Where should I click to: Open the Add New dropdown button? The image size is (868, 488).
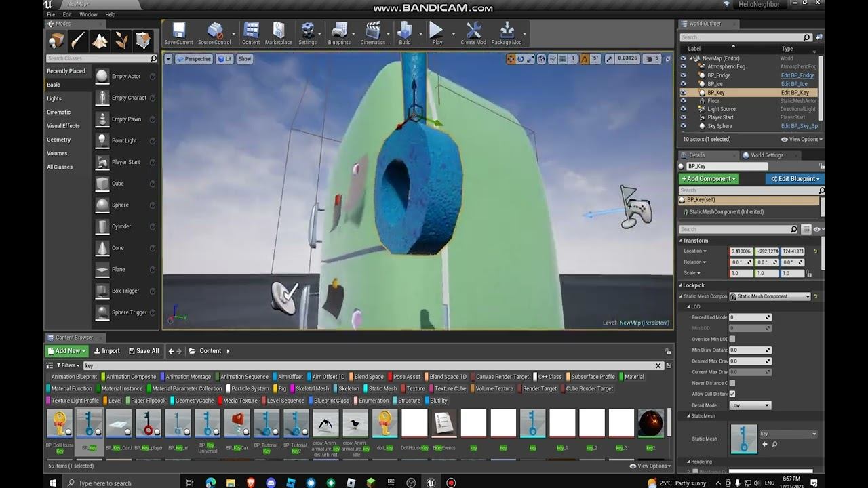click(x=67, y=351)
